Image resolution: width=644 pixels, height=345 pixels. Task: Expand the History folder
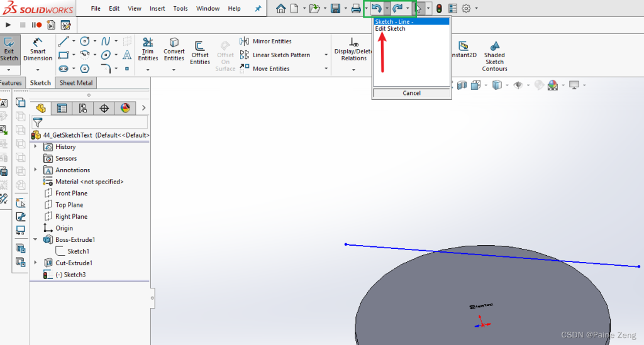click(x=35, y=146)
